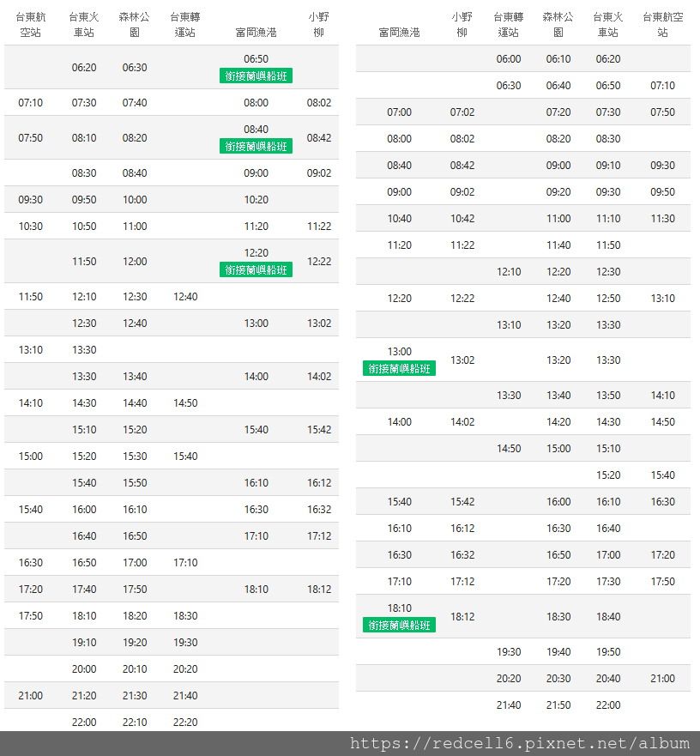Select the green 銜接蘭嶼船班 badge under 13:00
Viewport: 700px width, 756px height.
399,369
